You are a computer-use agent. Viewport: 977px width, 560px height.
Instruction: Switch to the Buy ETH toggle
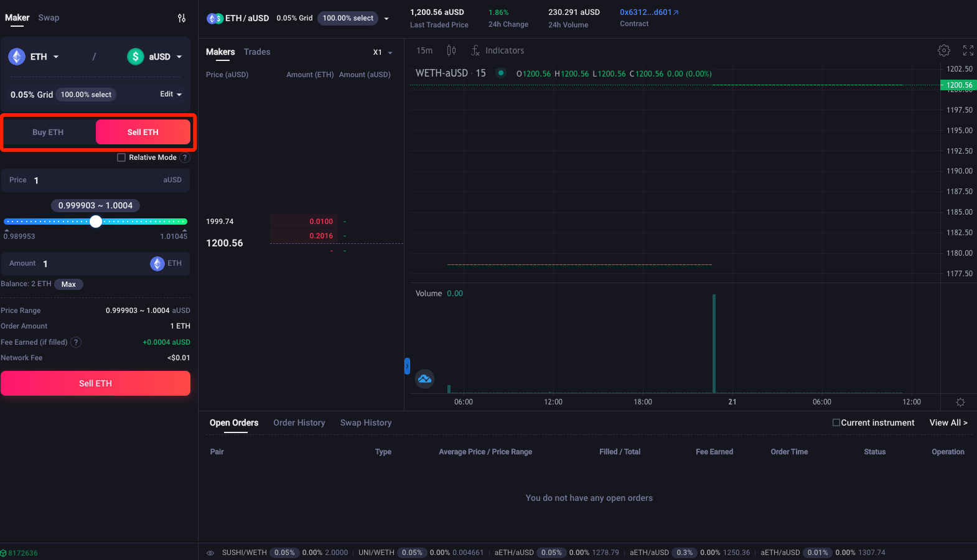[x=48, y=133]
